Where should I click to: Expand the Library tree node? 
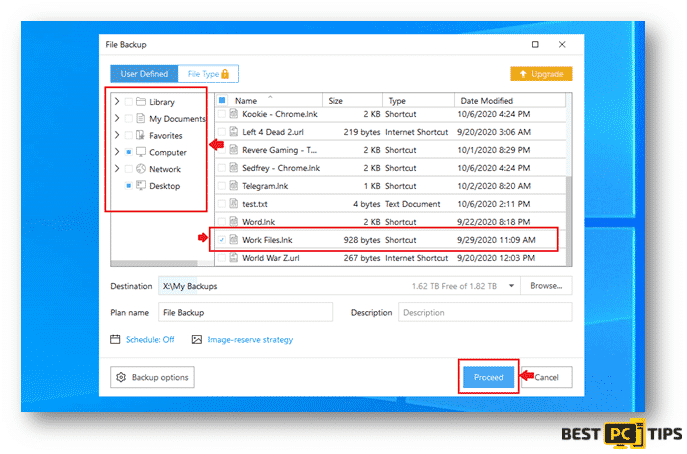coord(117,102)
